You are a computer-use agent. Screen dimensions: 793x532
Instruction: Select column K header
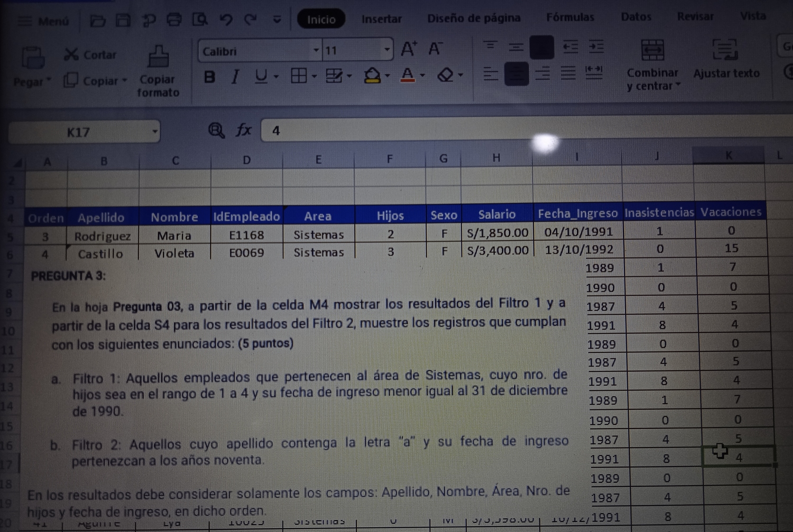pyautogui.click(x=729, y=155)
